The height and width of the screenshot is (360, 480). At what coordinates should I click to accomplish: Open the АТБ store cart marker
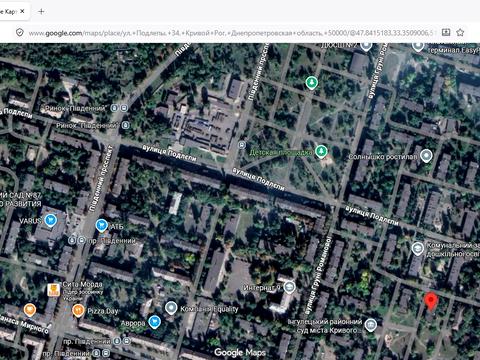point(102,225)
